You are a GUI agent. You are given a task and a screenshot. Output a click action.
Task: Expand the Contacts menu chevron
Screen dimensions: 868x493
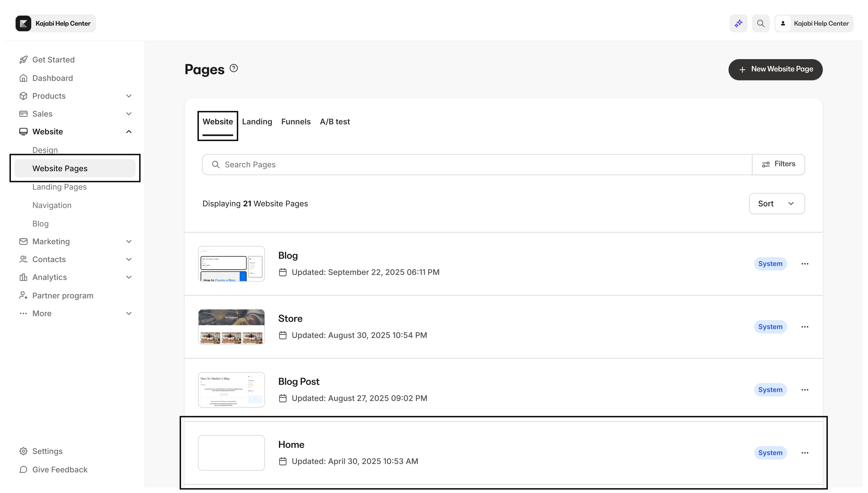[129, 259]
